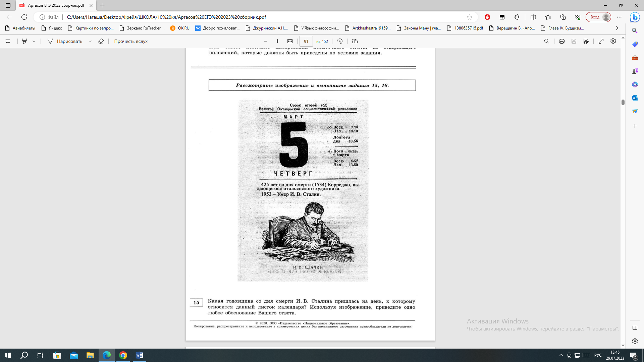The height and width of the screenshot is (362, 644).
Task: Open Collections icon in toolbar
Action: coord(563,17)
